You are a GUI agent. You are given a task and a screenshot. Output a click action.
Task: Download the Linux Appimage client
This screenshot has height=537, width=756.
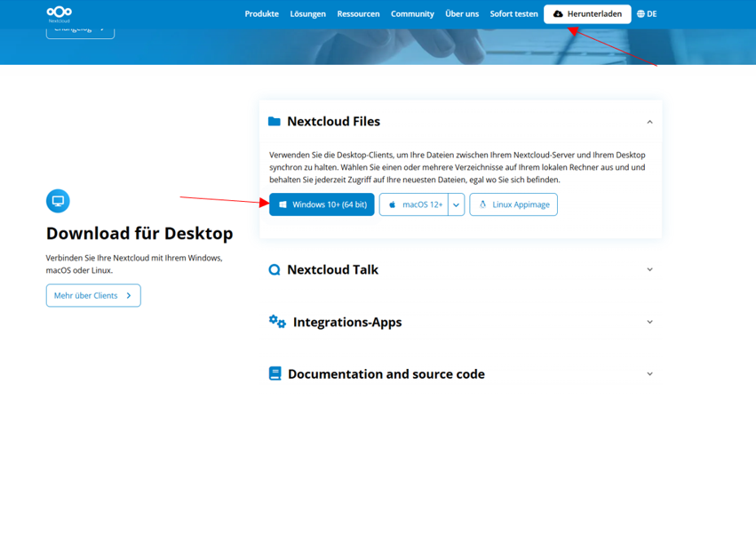(x=513, y=204)
